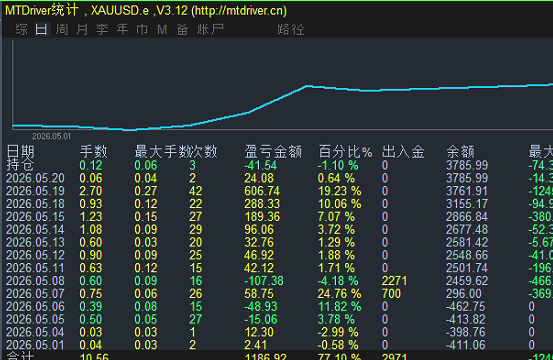
Task: Click the 手数 column header
Action: tap(93, 152)
